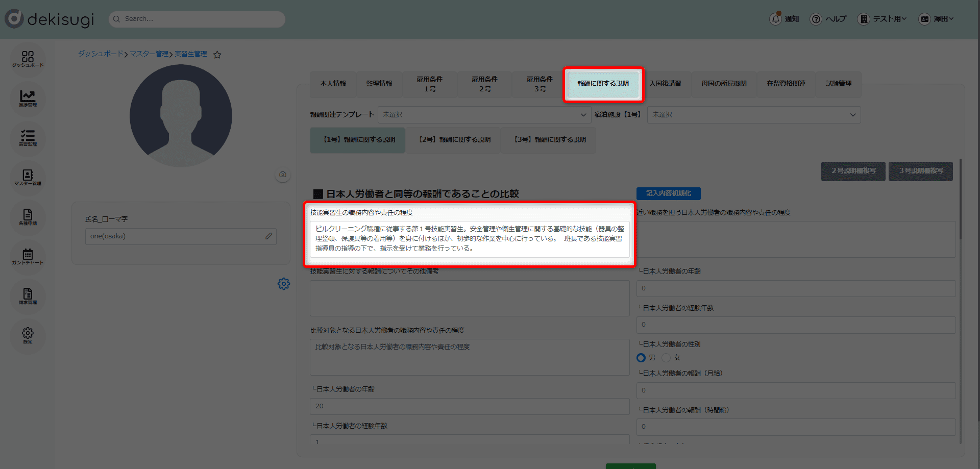
Task: Select the 女 radio button
Action: 666,358
